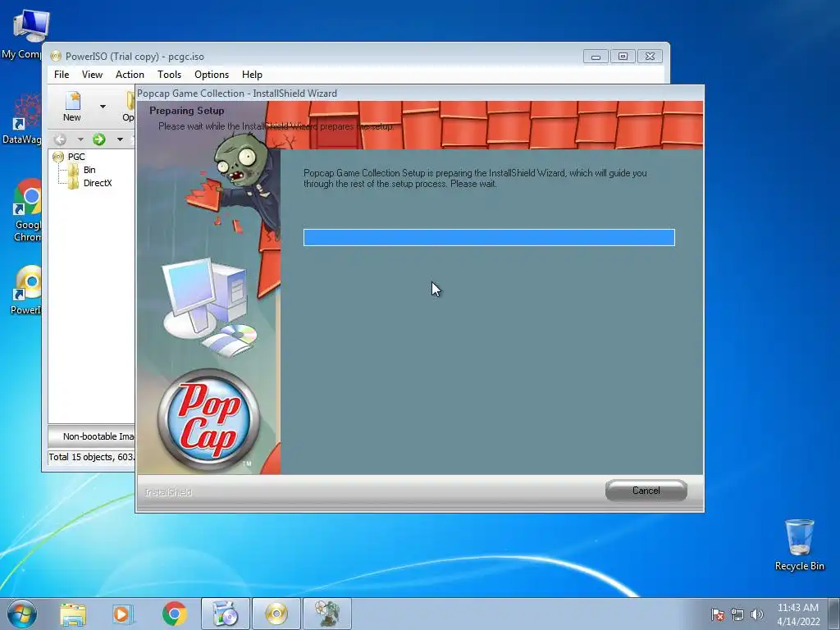Switch to the installer task in taskbar
This screenshot has width=840, height=630.
(226, 614)
